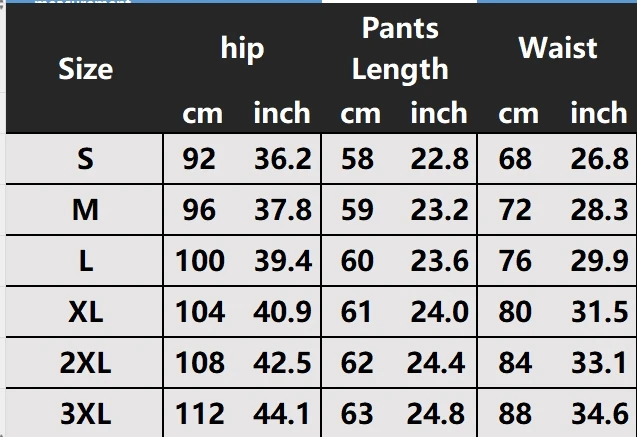Click the Pants Length header
Screen dimensions: 637x437
[400, 49]
